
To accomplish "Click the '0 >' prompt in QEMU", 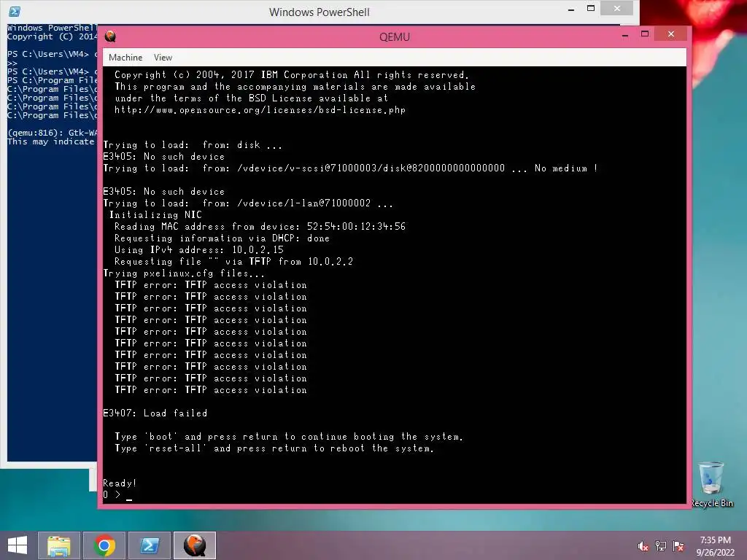I will point(112,495).
